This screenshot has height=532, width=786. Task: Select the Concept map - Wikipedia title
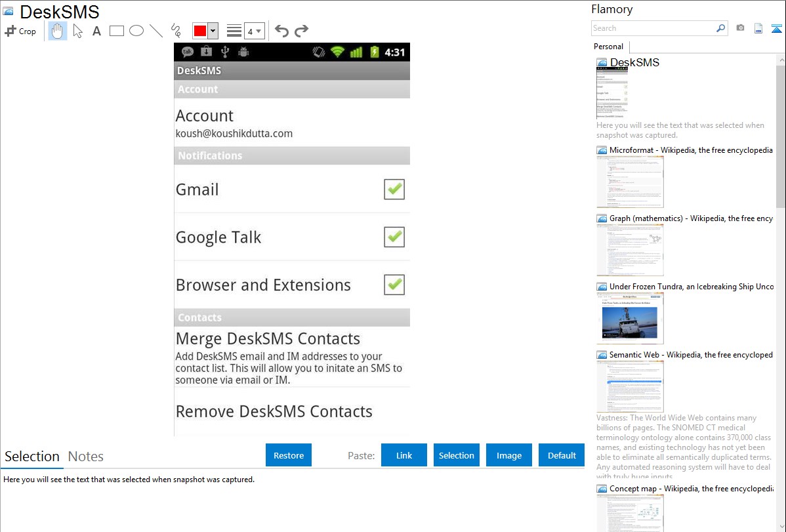tap(692, 488)
